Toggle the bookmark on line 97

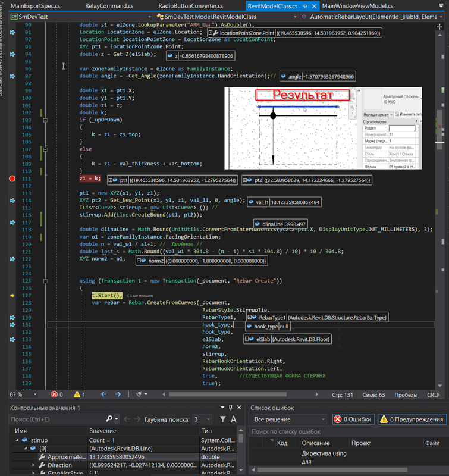(12, 76)
